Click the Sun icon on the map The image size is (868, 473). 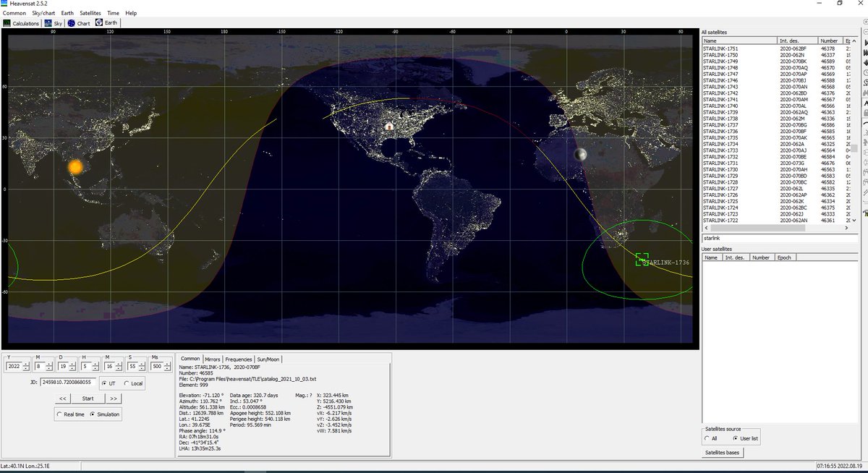76,167
